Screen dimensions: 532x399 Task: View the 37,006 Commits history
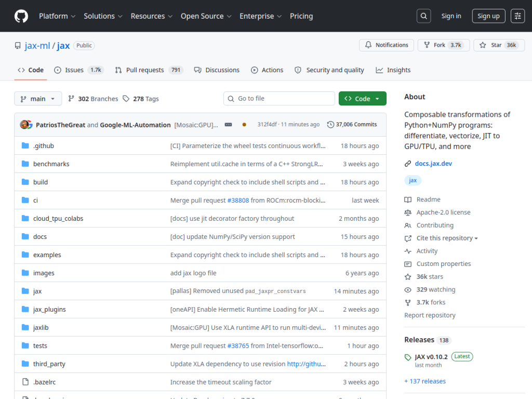[x=352, y=125]
